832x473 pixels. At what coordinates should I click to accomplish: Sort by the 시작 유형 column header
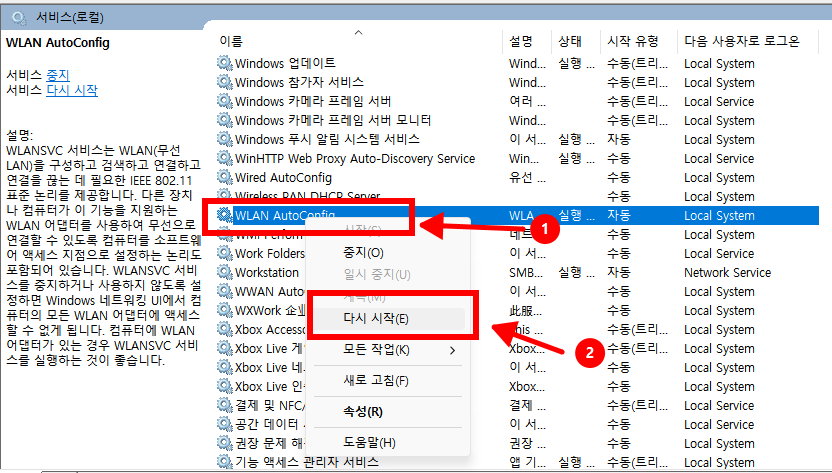633,41
